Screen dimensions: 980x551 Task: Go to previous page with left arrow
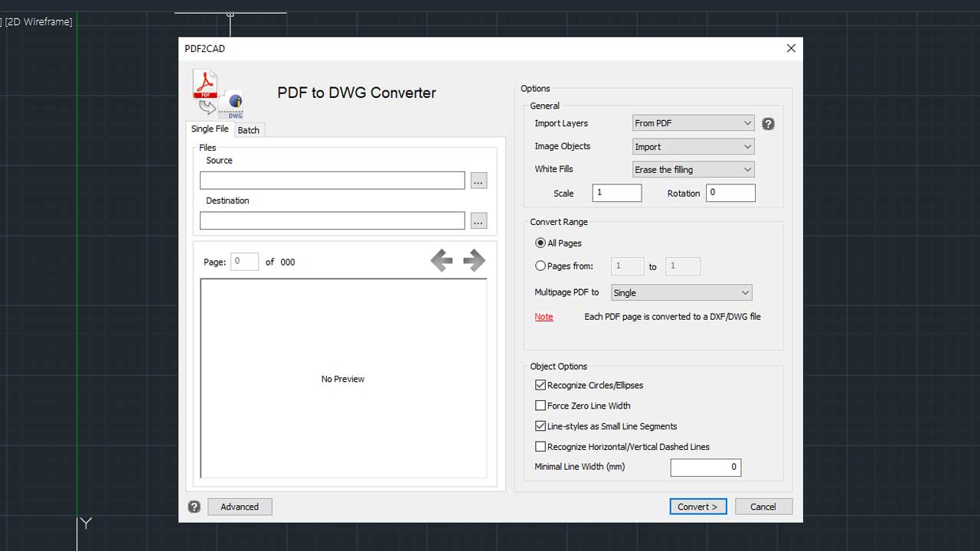[442, 261]
